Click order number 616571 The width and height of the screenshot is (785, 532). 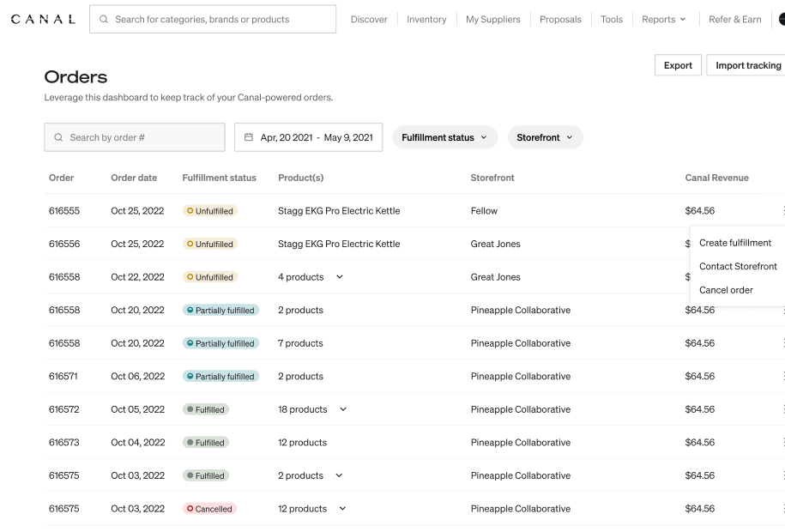pyautogui.click(x=63, y=376)
